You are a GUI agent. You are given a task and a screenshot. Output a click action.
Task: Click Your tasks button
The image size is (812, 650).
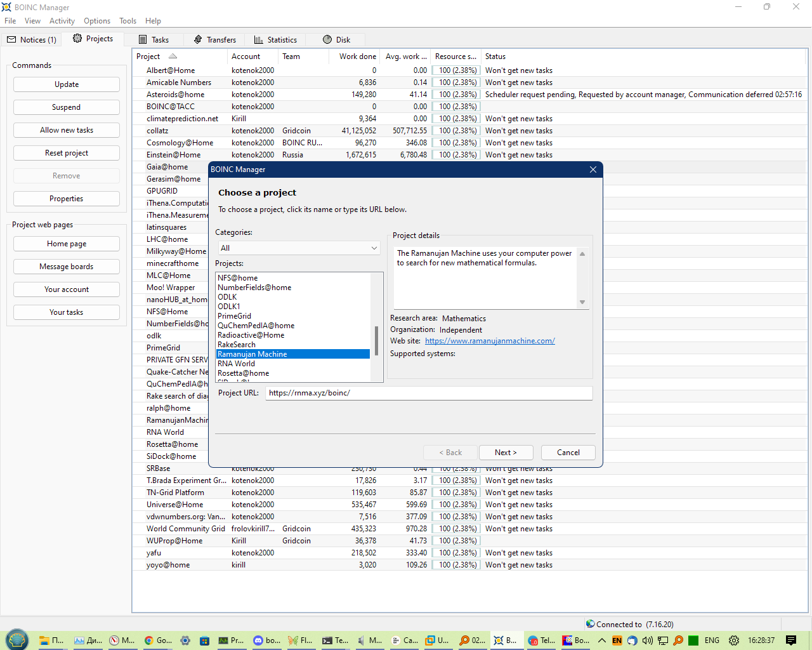67,312
